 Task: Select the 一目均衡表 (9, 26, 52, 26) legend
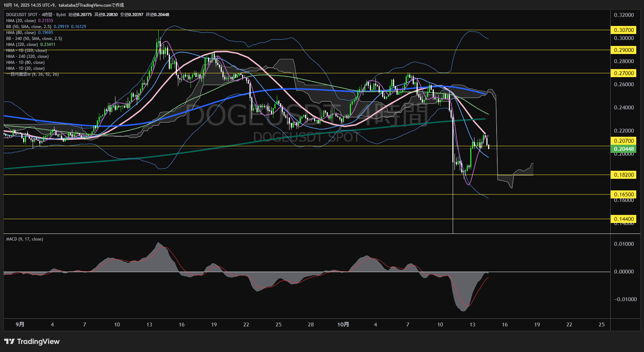(32, 74)
